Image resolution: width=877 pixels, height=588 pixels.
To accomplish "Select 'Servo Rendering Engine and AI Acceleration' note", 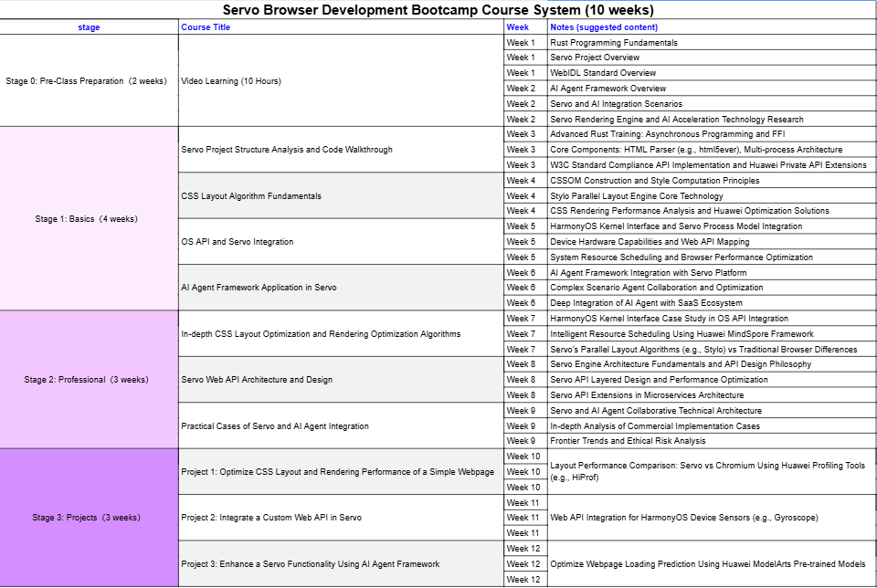I will click(x=712, y=119).
